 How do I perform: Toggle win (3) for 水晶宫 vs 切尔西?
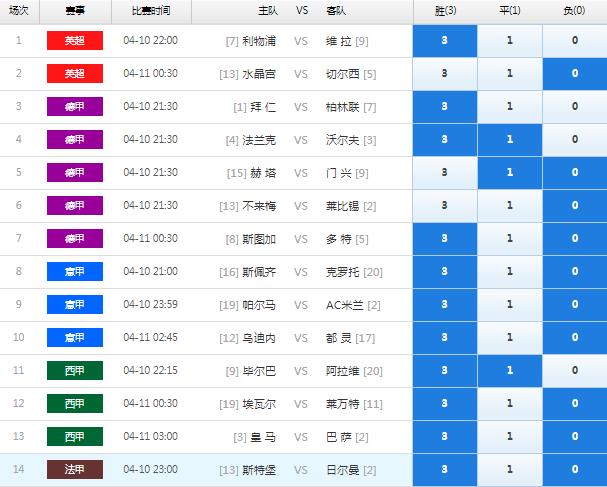pos(445,74)
